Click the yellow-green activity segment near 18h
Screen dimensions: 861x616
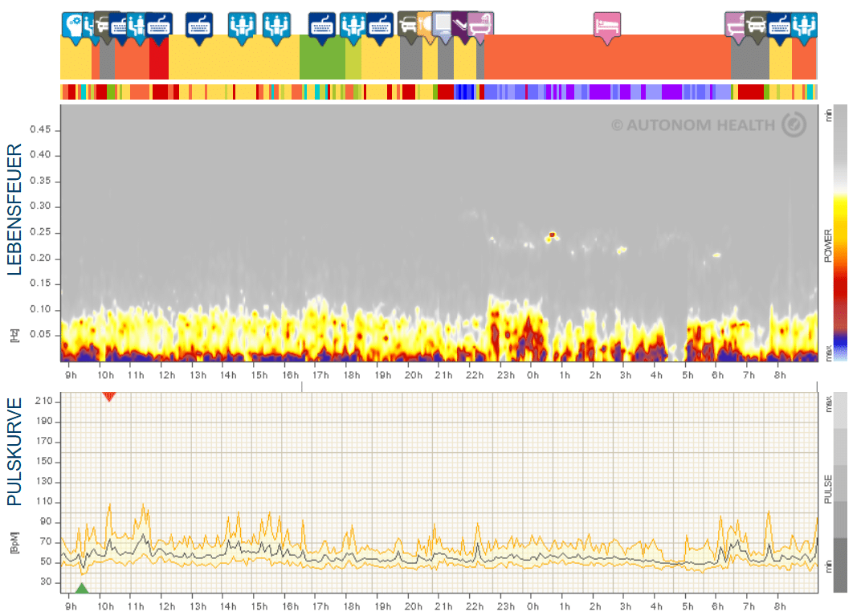point(353,57)
